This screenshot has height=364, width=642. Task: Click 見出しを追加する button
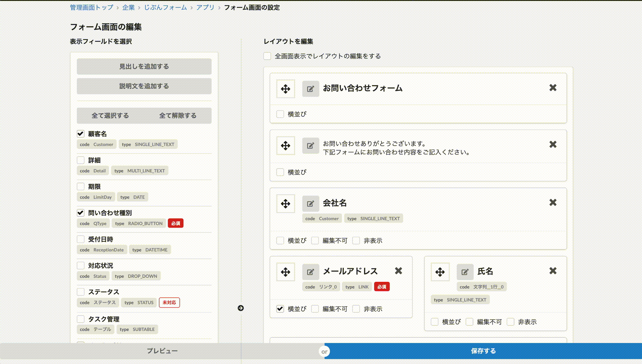point(144,66)
